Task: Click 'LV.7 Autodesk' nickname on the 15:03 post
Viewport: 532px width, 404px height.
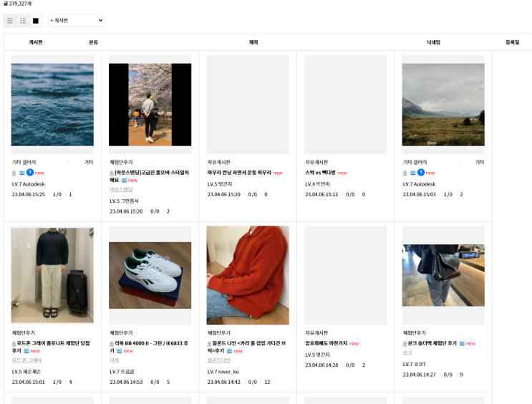Action: [420, 184]
